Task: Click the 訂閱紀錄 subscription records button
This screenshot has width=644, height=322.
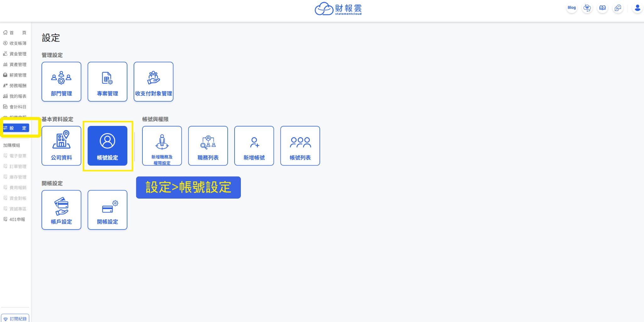Action: [15, 318]
